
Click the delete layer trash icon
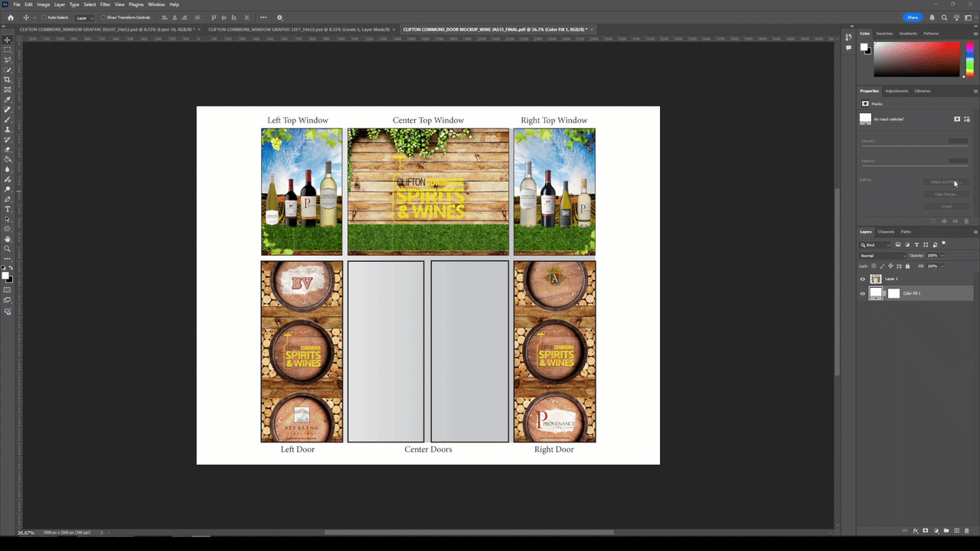tap(967, 530)
